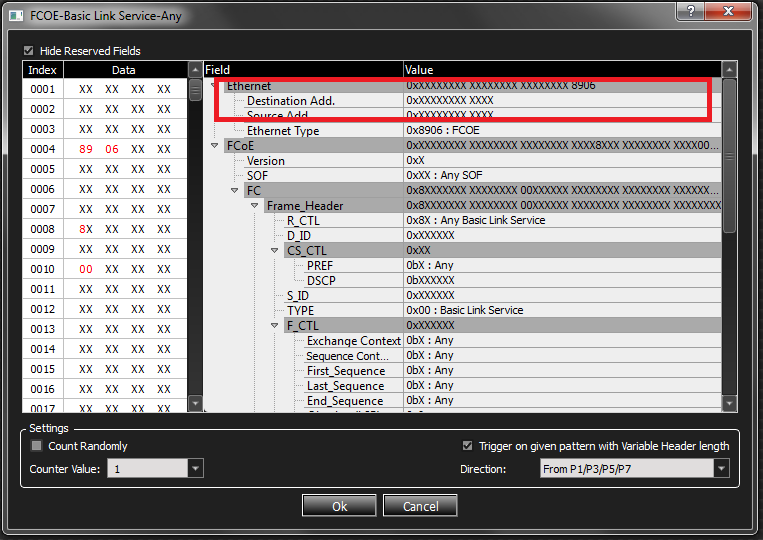Collapse the FC tree node

tap(235, 190)
